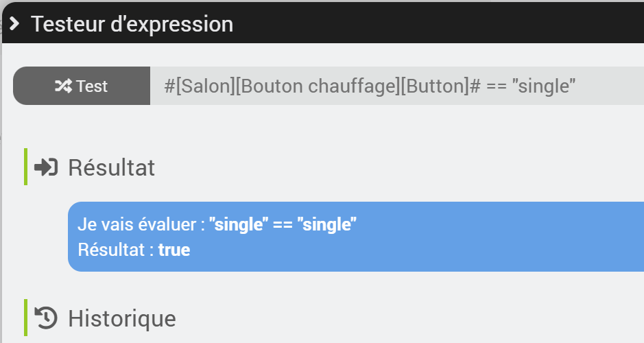644x343 pixels.
Task: Click the "single" value in the expression field
Action: 543,86
